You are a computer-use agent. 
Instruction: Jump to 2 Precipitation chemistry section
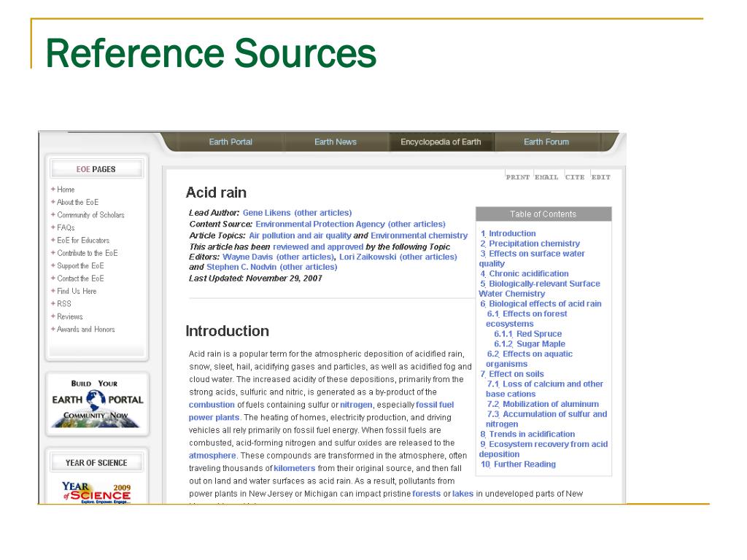(530, 244)
